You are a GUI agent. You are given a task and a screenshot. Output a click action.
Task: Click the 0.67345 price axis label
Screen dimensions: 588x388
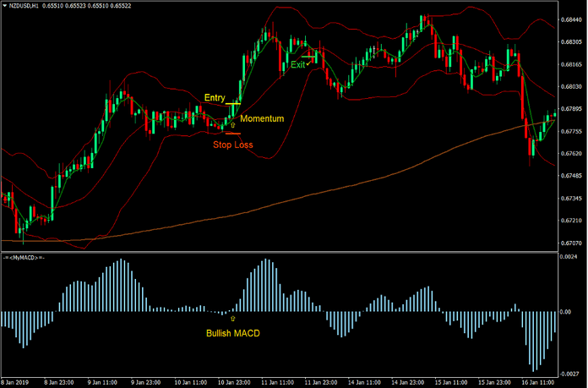pyautogui.click(x=571, y=198)
